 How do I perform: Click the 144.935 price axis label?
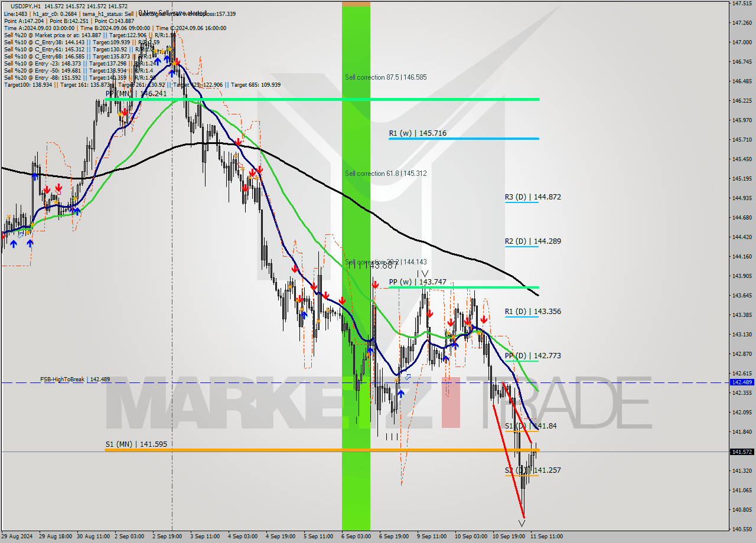(x=742, y=198)
